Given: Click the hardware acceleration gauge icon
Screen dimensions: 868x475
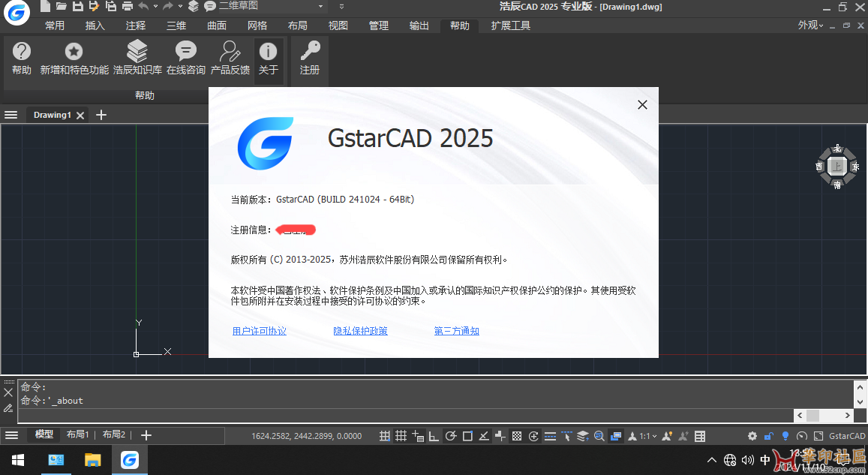Looking at the screenshot, I should pyautogui.click(x=801, y=436).
